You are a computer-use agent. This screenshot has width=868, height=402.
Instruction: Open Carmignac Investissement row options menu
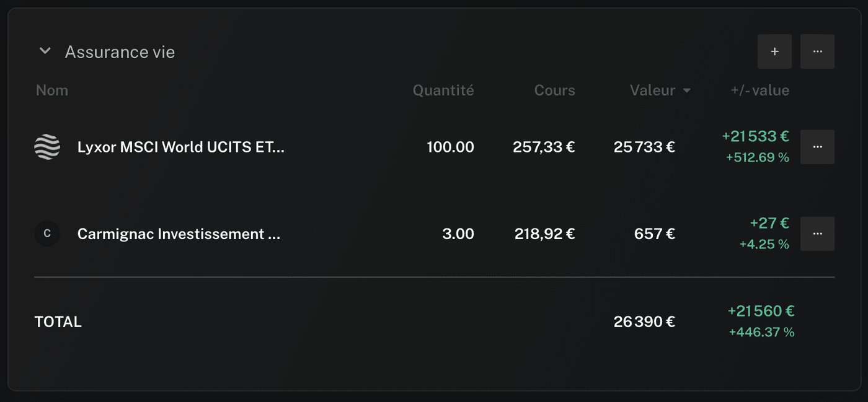point(817,234)
